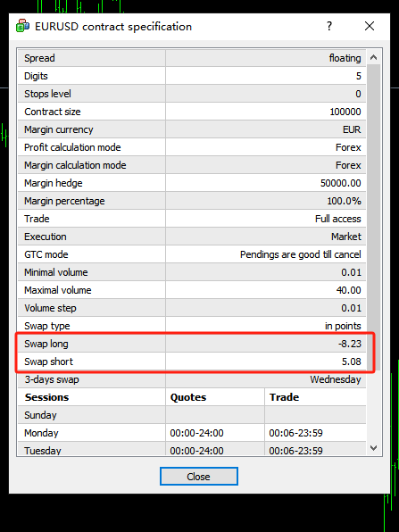The image size is (399, 532).
Task: Click the GTC mode row
Action: tap(192, 254)
